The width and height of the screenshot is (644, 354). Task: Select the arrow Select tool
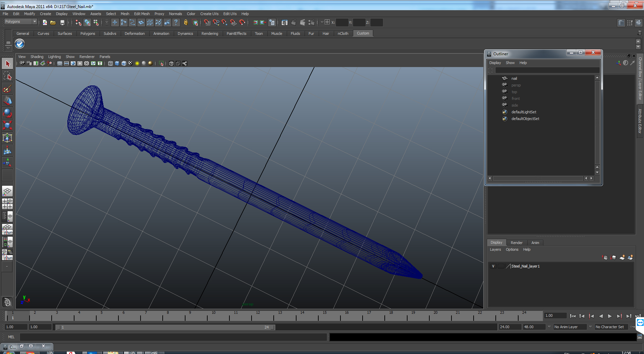(7, 63)
